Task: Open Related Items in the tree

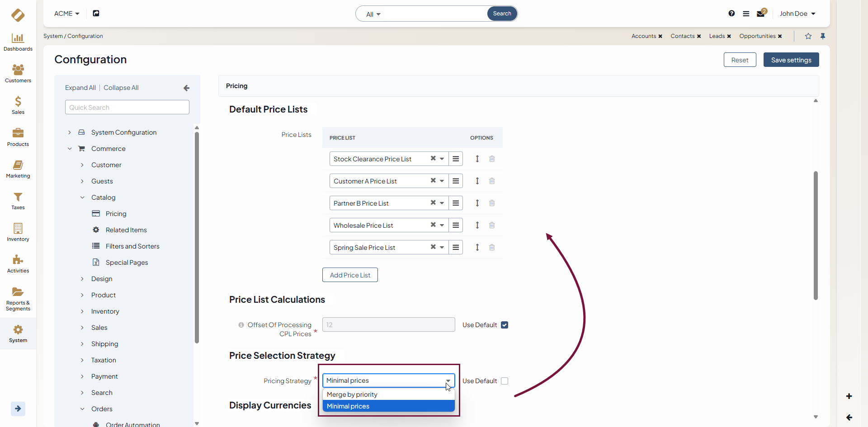Action: (126, 230)
